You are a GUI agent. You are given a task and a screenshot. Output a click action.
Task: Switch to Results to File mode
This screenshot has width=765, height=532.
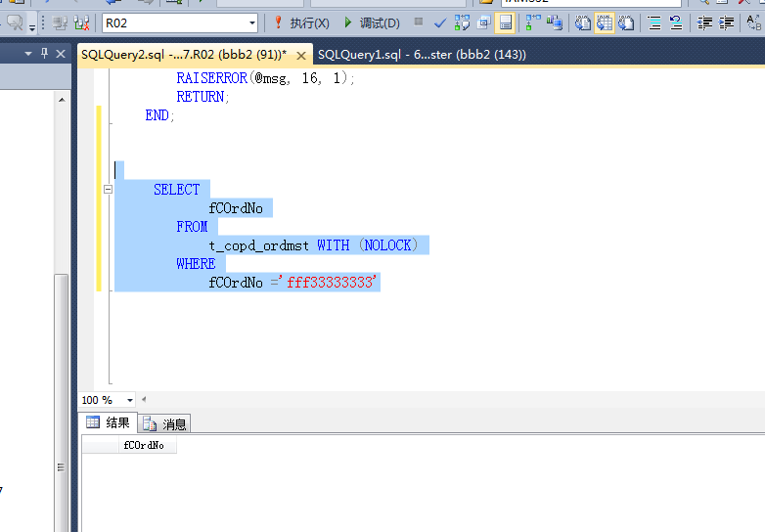click(626, 22)
